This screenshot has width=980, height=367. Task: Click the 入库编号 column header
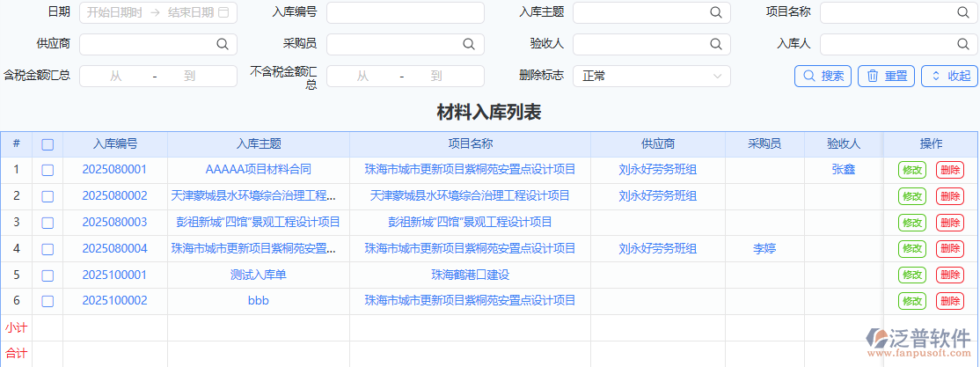(115, 143)
